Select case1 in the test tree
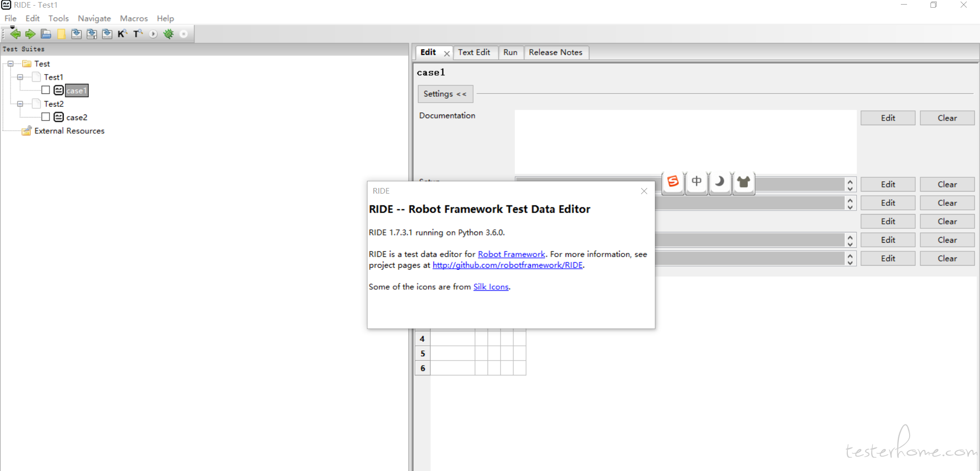 [77, 90]
